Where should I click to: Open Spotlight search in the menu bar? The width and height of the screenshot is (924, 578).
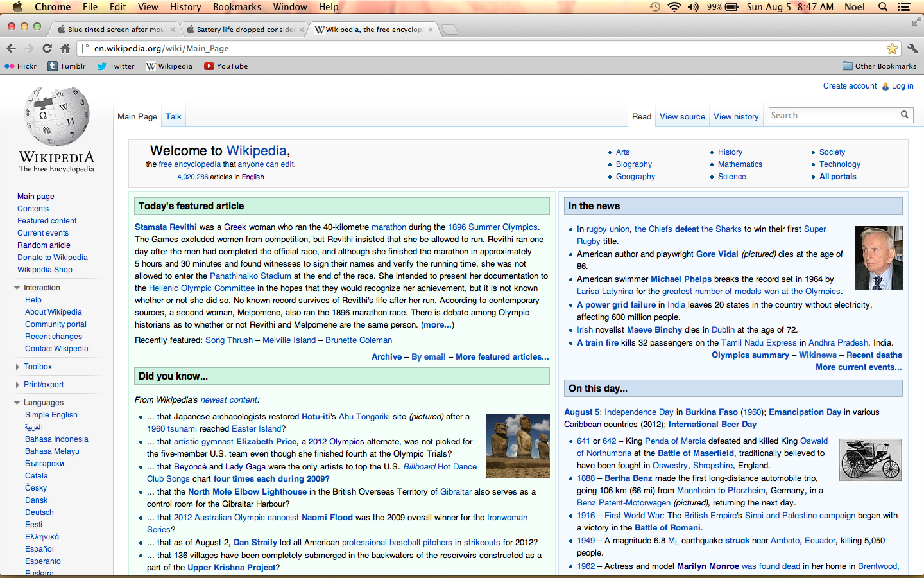point(883,7)
